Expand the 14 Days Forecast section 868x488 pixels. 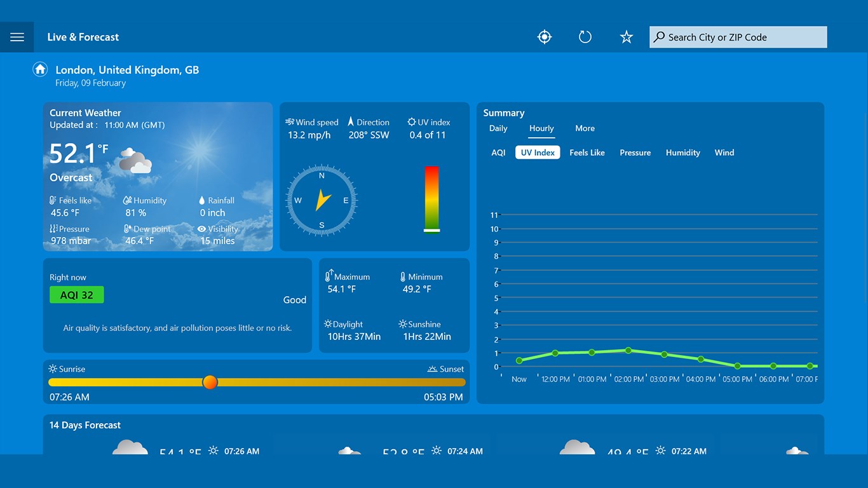[85, 425]
